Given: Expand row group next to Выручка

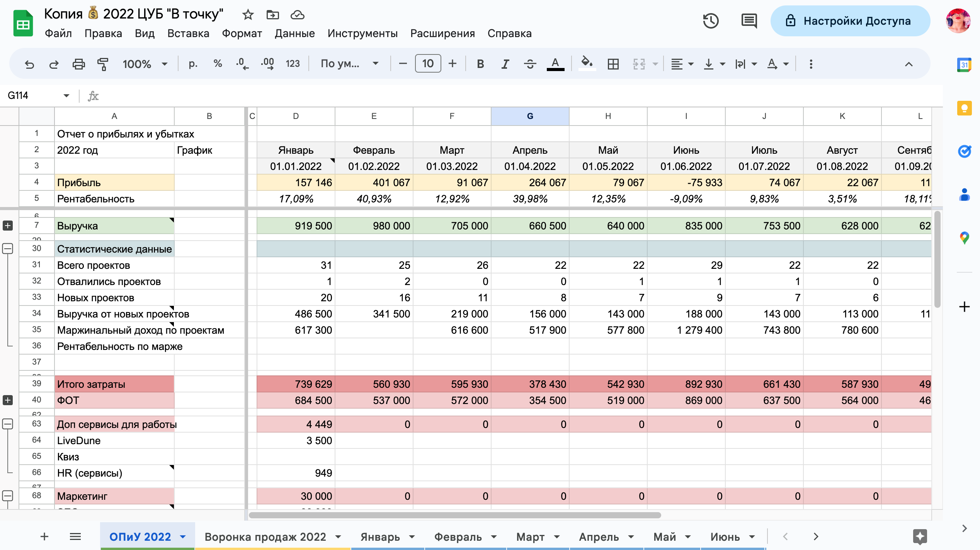Looking at the screenshot, I should click(x=8, y=226).
